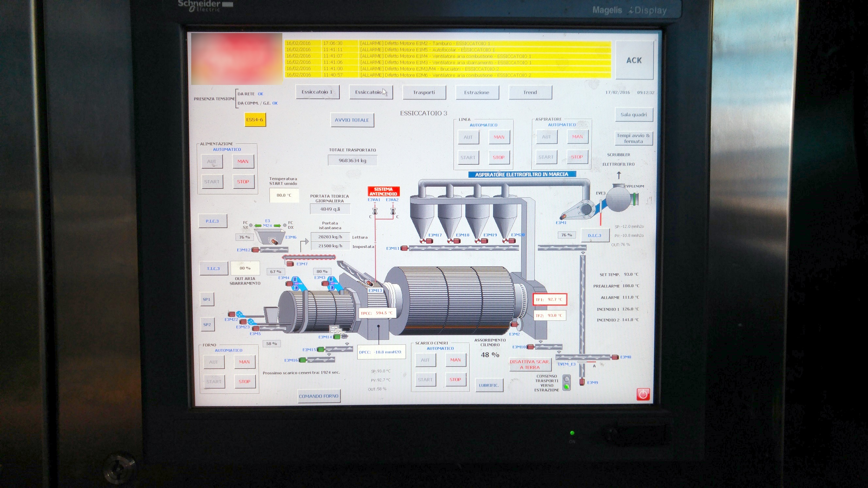Click the SISTEMA ANTINCENDIO indicator
Screen dimensions: 868x488
(x=383, y=192)
